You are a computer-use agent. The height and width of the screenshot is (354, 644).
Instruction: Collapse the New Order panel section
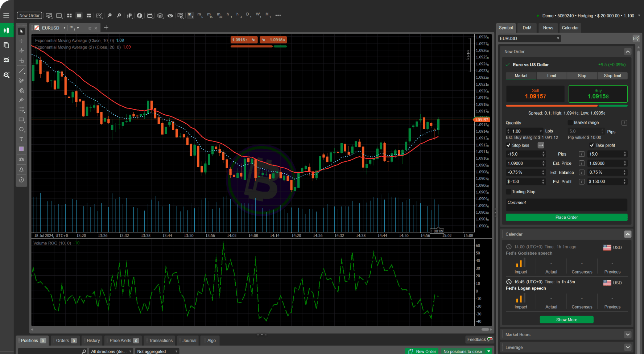point(628,52)
